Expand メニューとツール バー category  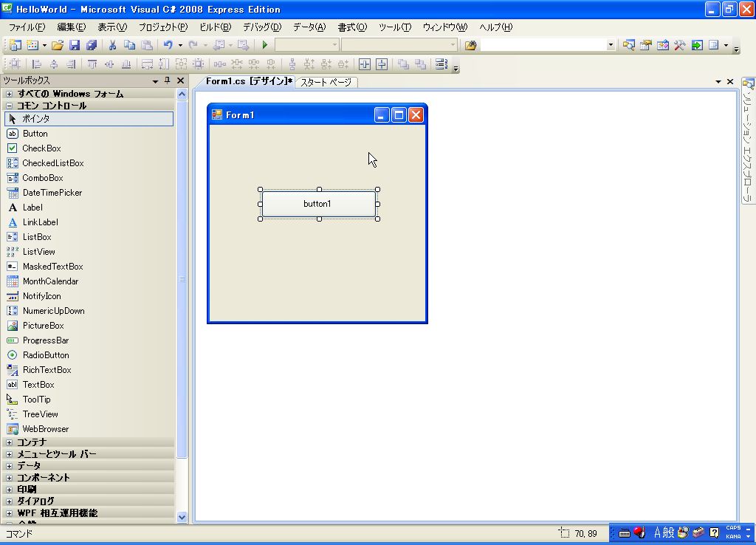point(9,454)
